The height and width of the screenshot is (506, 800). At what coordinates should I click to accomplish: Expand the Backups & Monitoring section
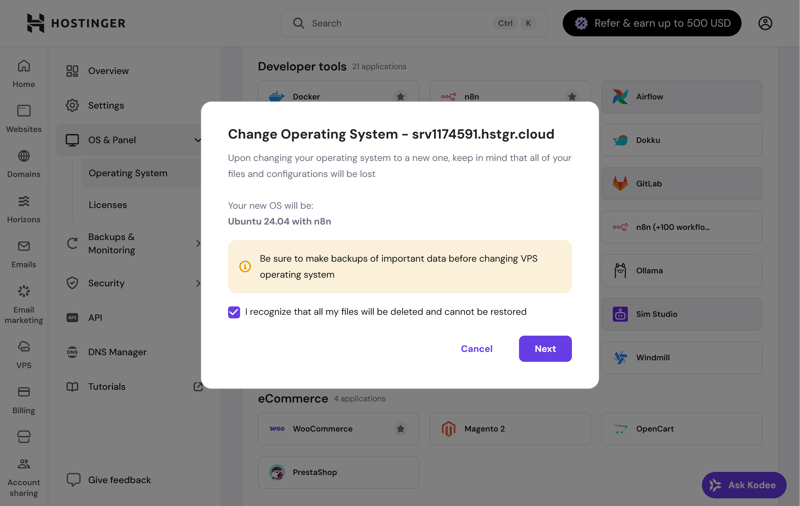tap(197, 243)
